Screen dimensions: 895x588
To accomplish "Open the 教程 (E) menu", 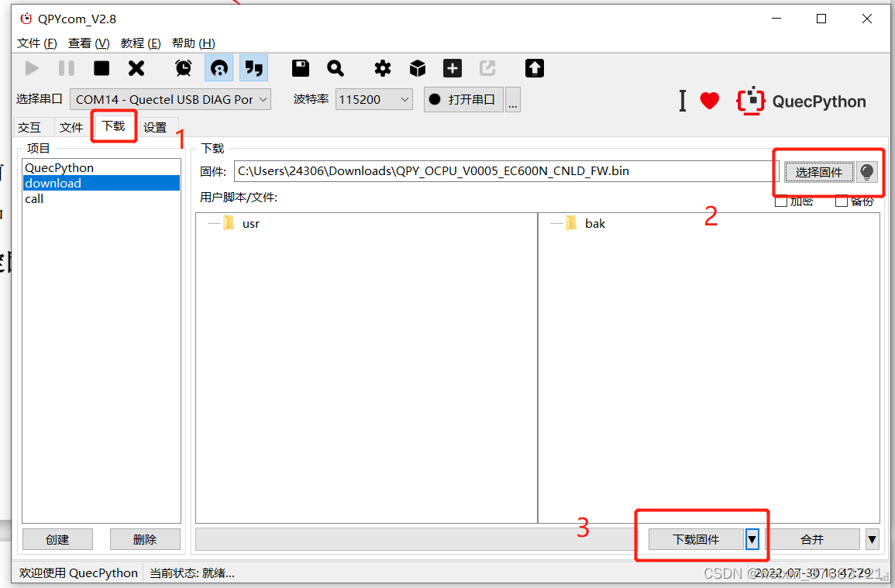I will (140, 43).
